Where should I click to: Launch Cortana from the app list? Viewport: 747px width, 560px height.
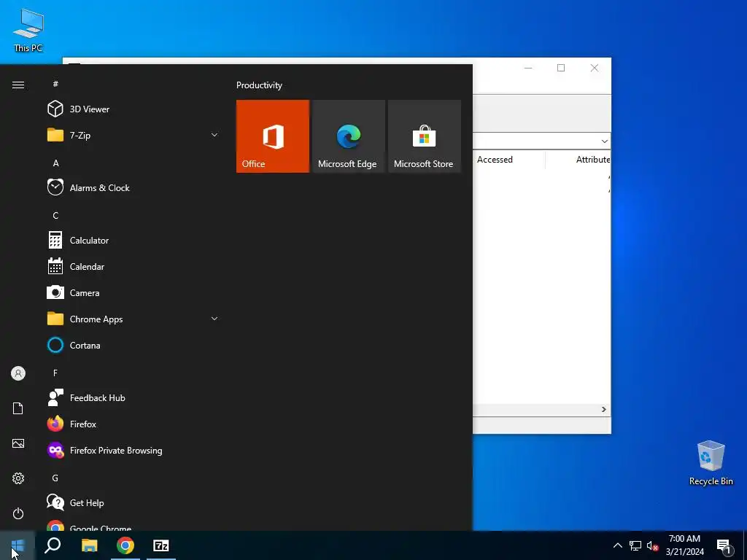point(132,345)
